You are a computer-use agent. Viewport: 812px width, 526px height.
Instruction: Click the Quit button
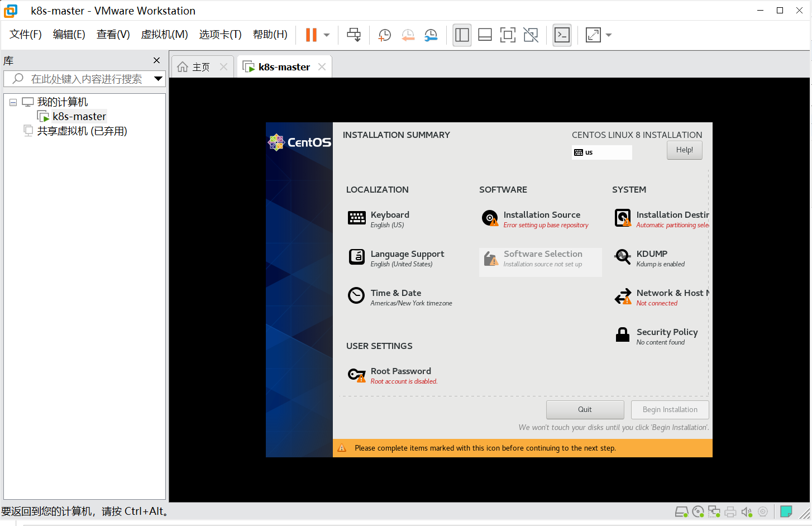tap(585, 409)
